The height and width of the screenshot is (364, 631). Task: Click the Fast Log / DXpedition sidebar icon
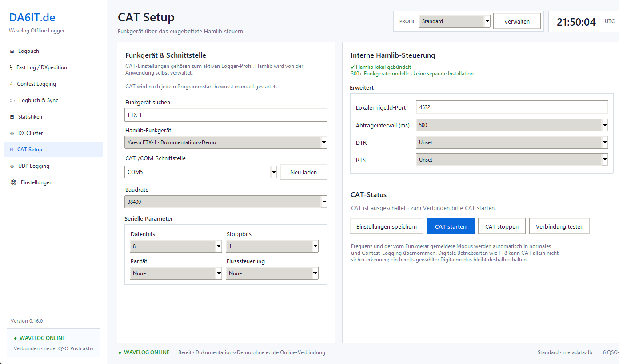coord(12,67)
